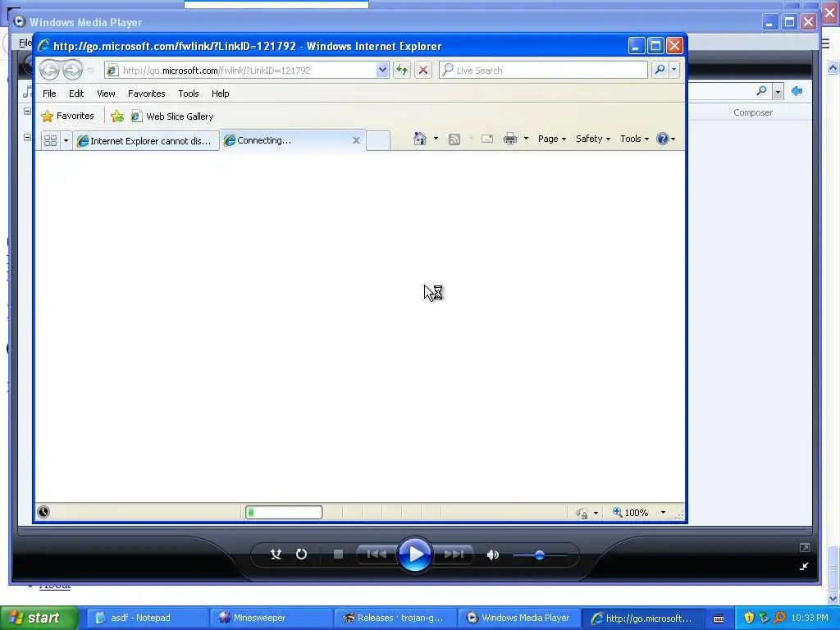
Task: Open the View menu
Action: click(x=106, y=94)
